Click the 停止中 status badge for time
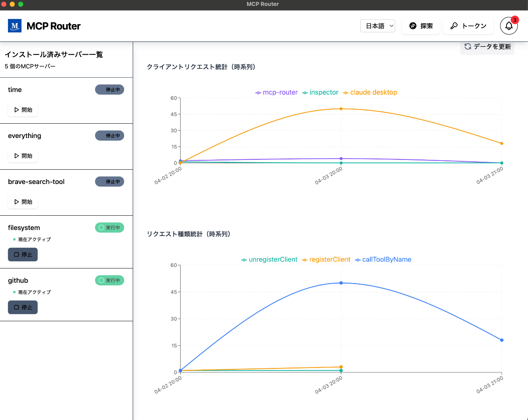This screenshot has width=528, height=420. pos(109,89)
